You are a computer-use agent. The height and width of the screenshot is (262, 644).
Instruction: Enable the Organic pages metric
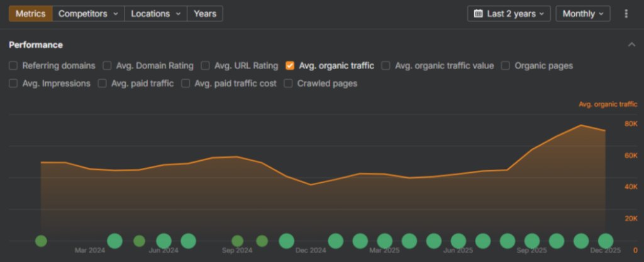(506, 65)
